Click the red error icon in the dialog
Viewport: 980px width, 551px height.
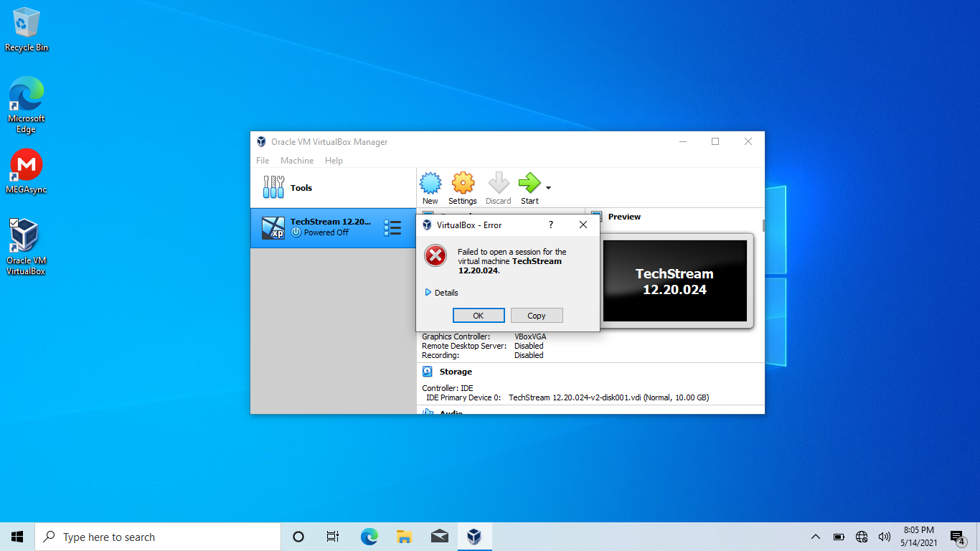pyautogui.click(x=435, y=255)
